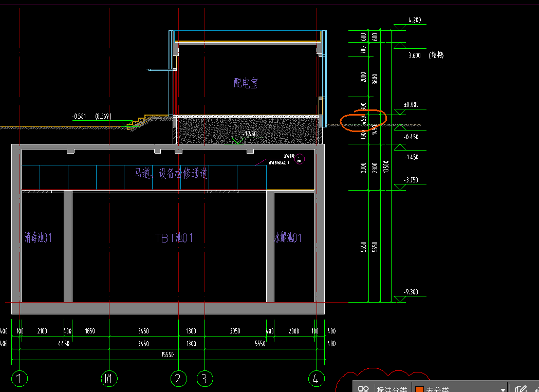
Task: Select the 马道、设备检修通道 label
Action: coord(171,173)
